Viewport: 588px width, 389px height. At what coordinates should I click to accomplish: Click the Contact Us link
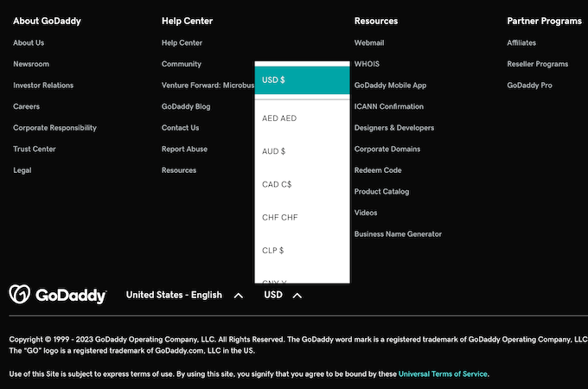181,128
